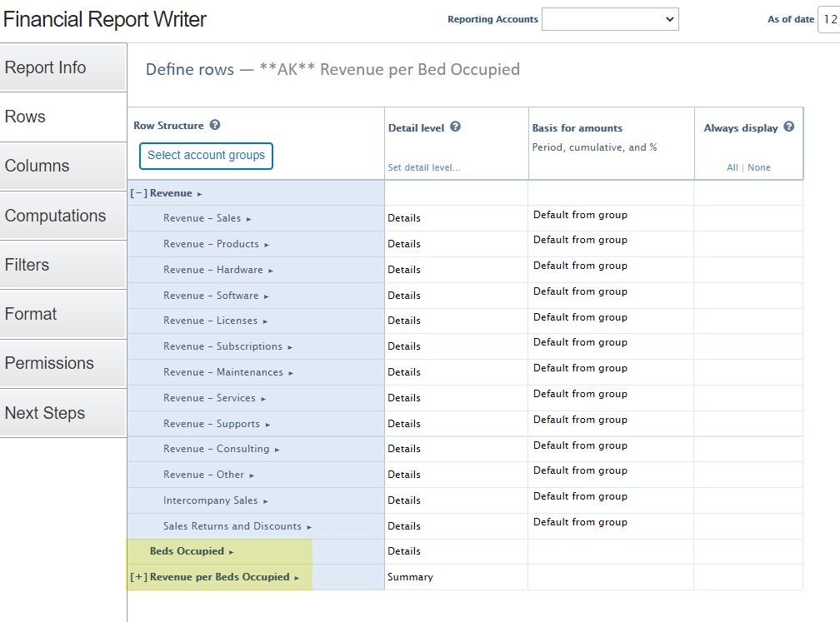The image size is (840, 622).
Task: Open the Columns tab
Action: pos(63,166)
